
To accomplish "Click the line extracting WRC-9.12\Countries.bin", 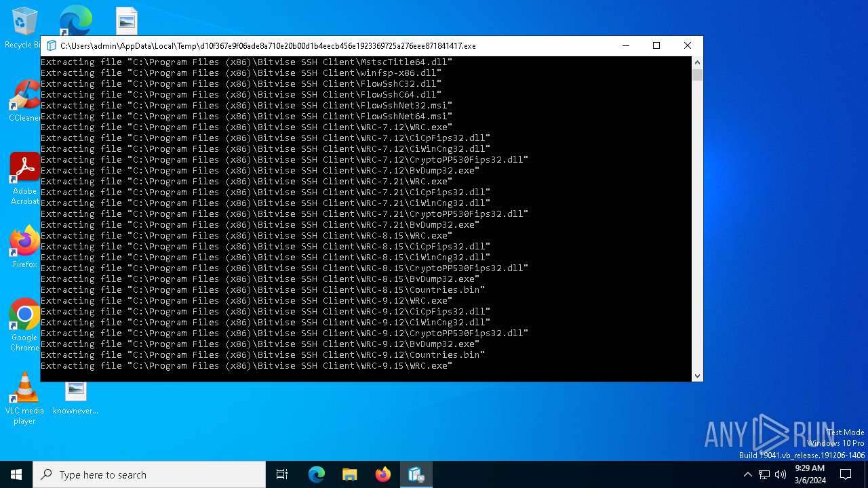I will [262, 355].
